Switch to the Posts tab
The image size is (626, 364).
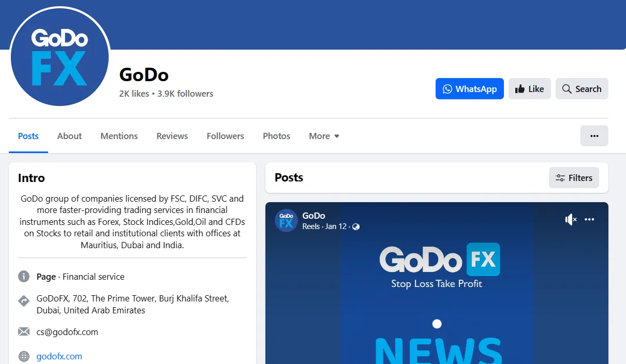[28, 136]
